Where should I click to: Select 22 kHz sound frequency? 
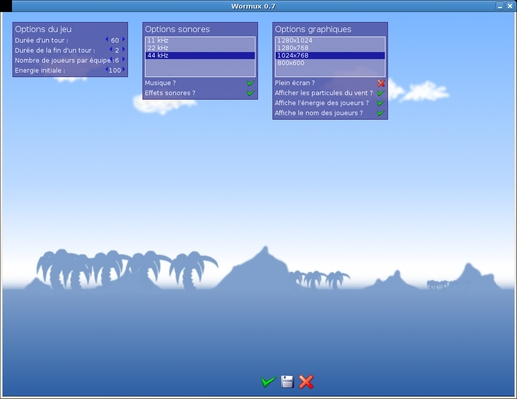coord(200,48)
